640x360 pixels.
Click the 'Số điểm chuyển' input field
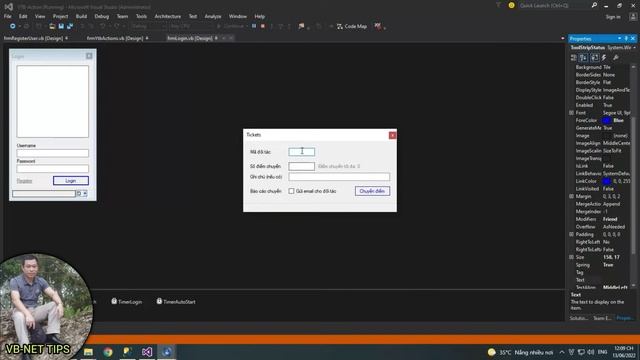[x=302, y=166]
